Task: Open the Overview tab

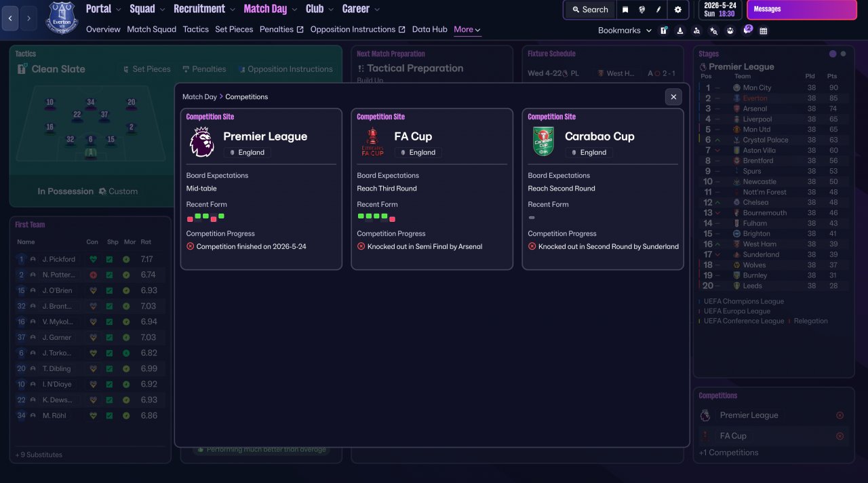Action: 103,30
